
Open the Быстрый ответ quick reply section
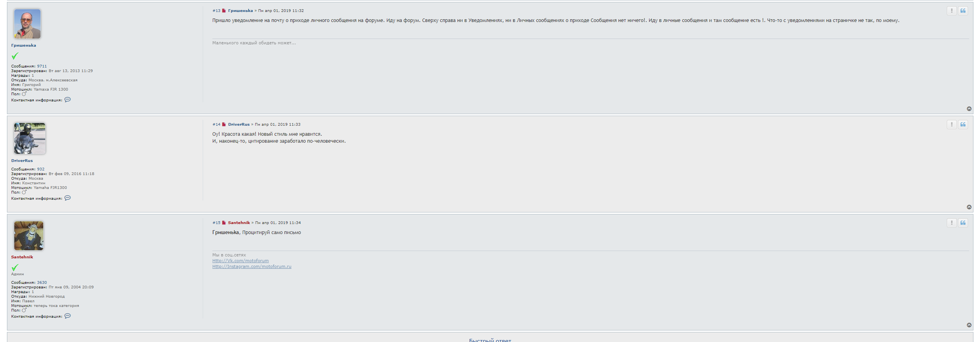click(490, 340)
